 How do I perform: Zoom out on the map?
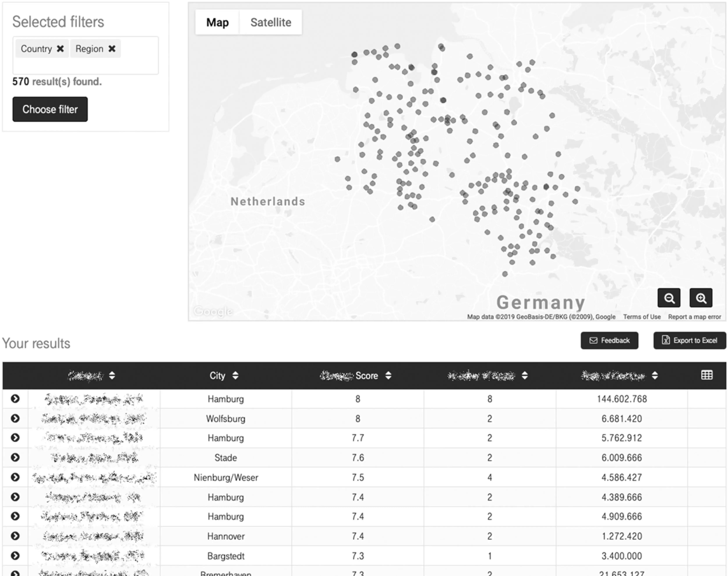[x=669, y=298]
